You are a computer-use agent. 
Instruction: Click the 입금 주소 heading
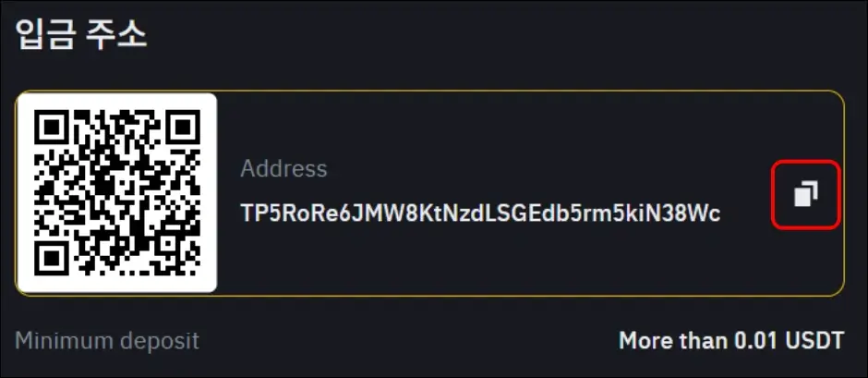(81, 35)
